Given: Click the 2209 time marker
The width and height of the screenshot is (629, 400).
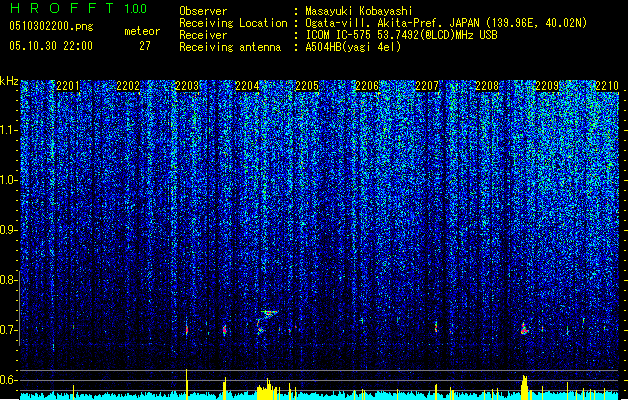Looking at the screenshot, I should (x=547, y=86).
